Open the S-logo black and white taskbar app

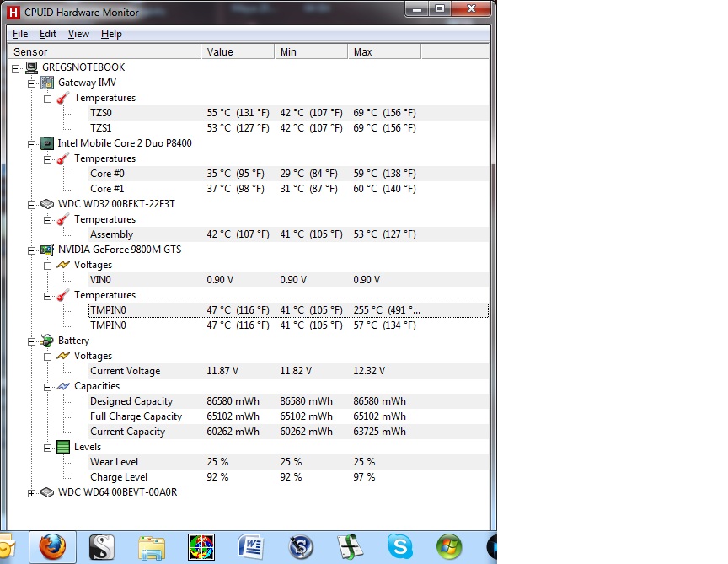(x=102, y=547)
